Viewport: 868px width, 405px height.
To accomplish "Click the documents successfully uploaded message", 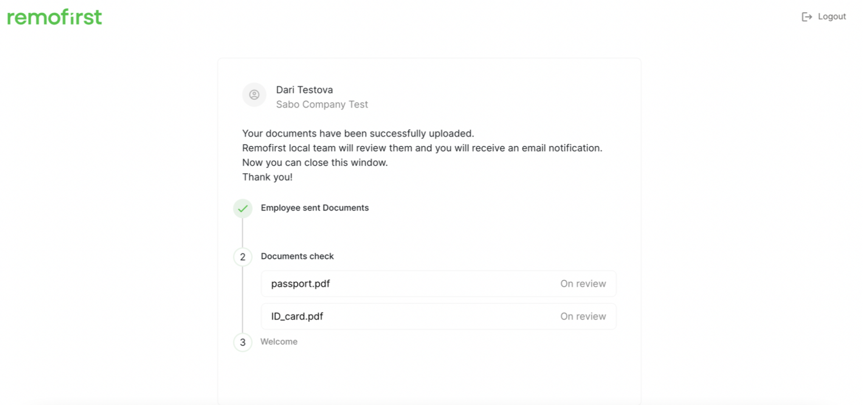I will coord(358,133).
